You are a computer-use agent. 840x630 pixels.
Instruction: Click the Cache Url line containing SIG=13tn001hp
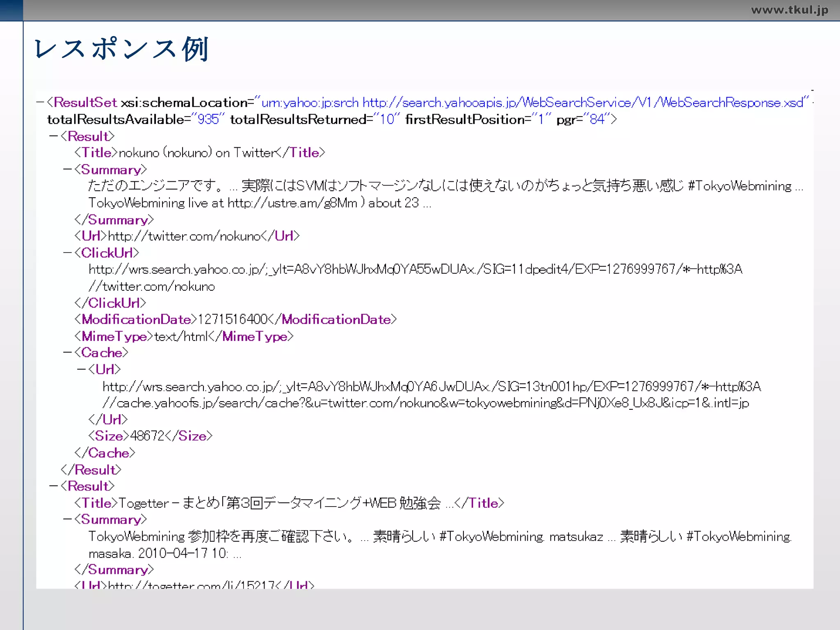432,386
